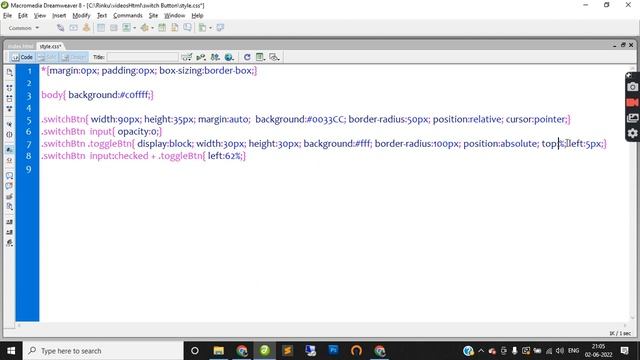Balance braces in coding toolbar

(x=9, y=135)
